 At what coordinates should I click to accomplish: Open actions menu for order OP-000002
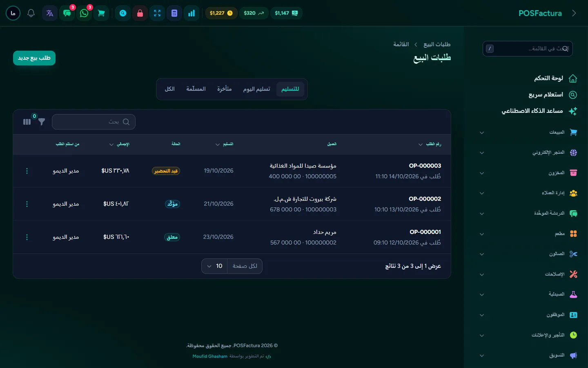point(27,204)
